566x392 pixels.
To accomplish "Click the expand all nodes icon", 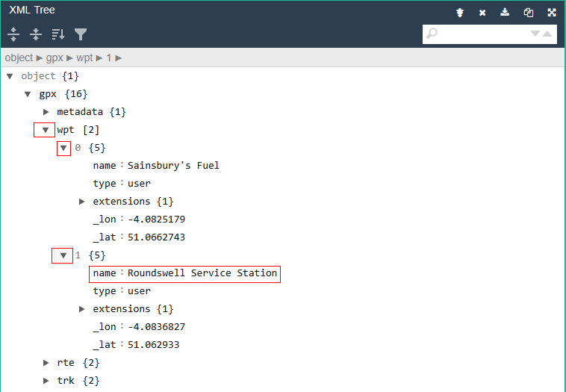I will click(13, 34).
